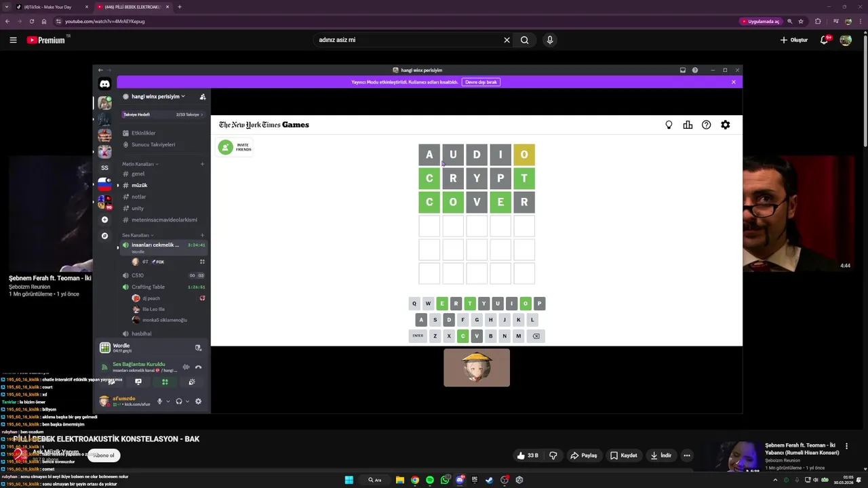Tap the backspace key on Wordle keyboard

pos(536,336)
